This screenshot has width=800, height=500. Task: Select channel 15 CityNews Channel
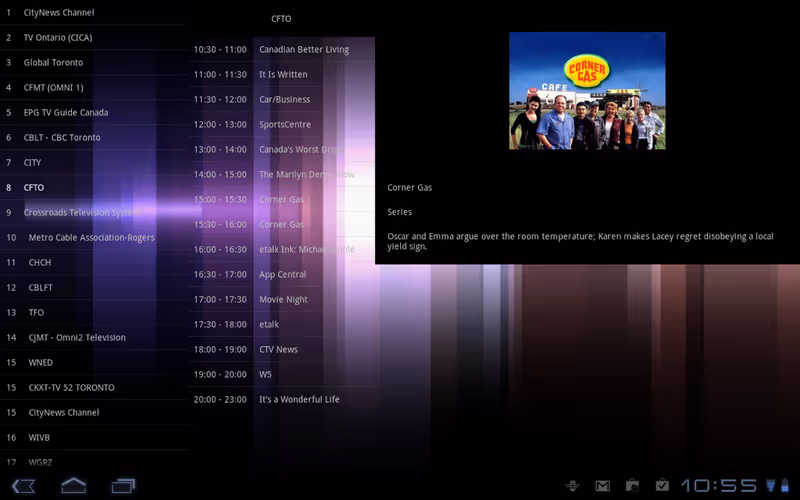(x=94, y=413)
